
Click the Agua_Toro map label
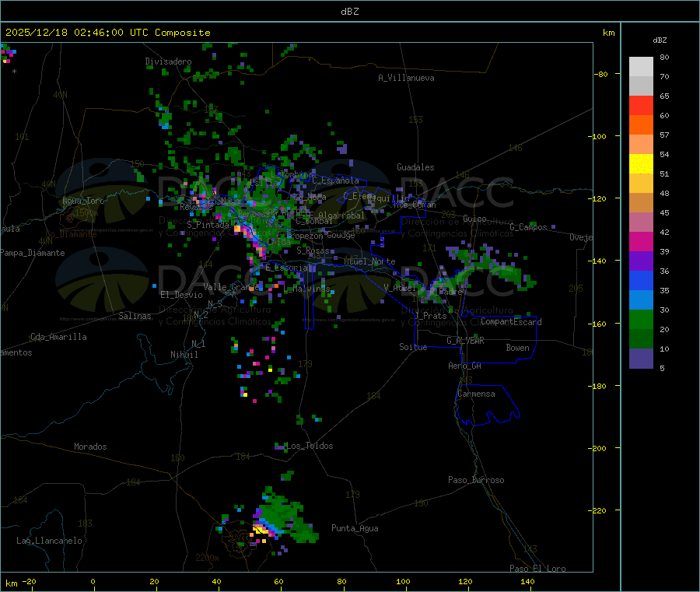click(83, 201)
